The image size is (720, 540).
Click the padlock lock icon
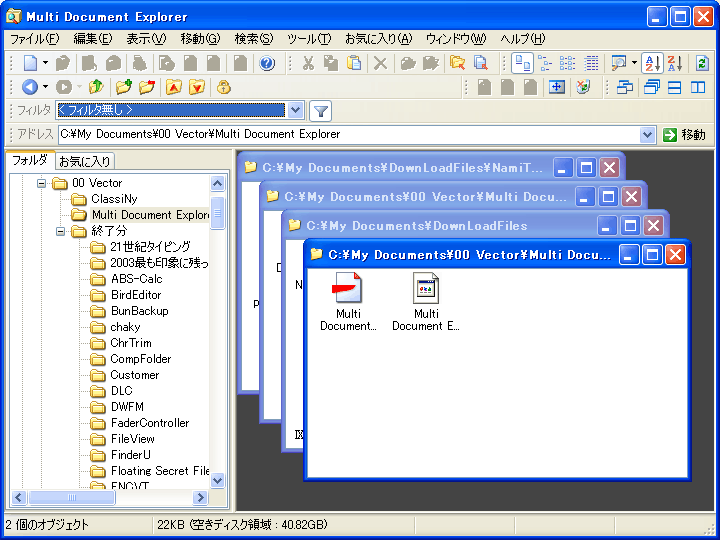click(224, 87)
